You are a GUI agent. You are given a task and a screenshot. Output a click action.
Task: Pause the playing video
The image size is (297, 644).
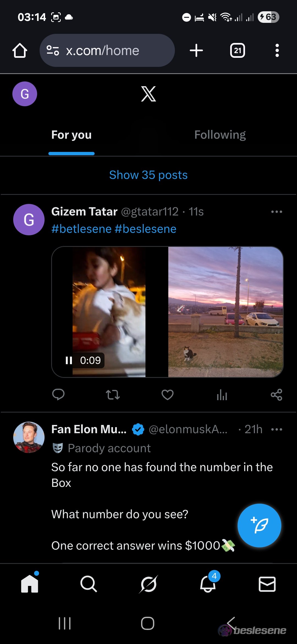pyautogui.click(x=69, y=360)
